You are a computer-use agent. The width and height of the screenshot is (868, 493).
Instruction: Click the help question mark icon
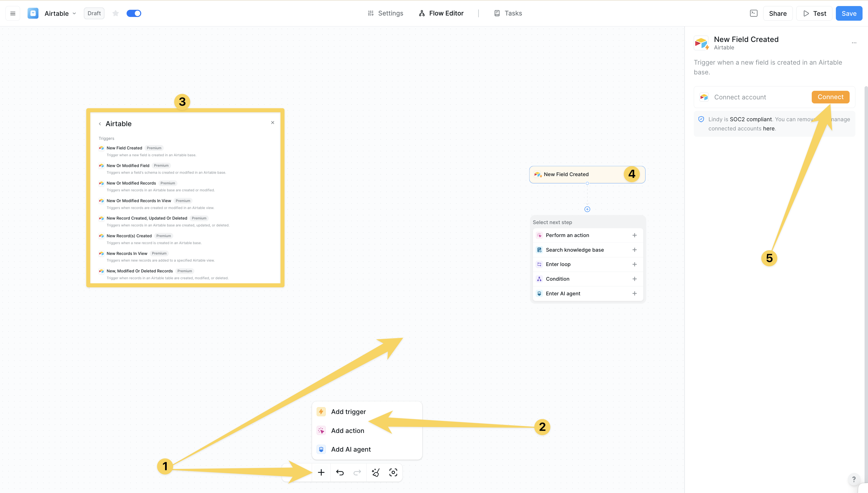point(854,479)
